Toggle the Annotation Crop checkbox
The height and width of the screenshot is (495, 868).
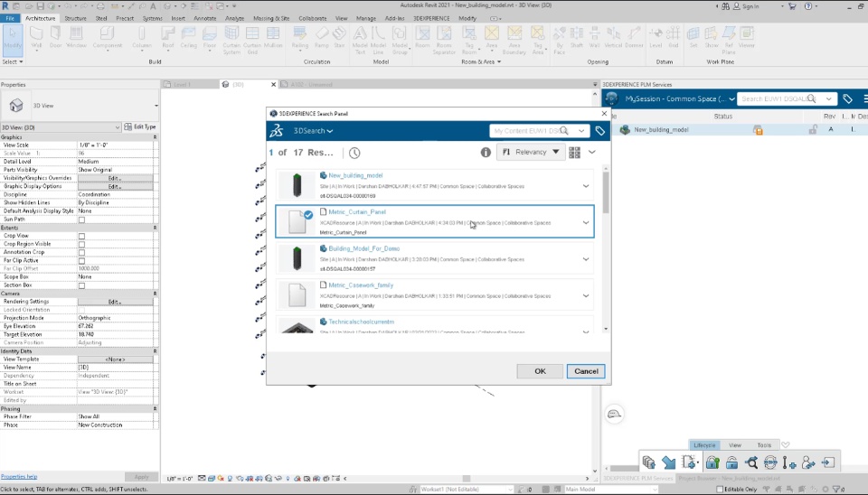[81, 252]
